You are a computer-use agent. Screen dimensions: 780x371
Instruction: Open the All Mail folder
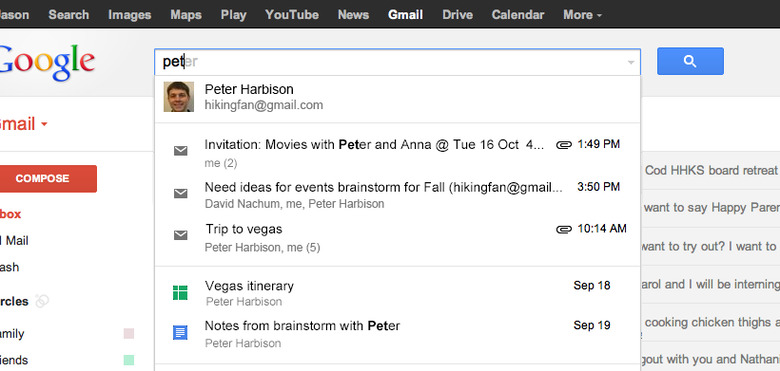point(14,241)
